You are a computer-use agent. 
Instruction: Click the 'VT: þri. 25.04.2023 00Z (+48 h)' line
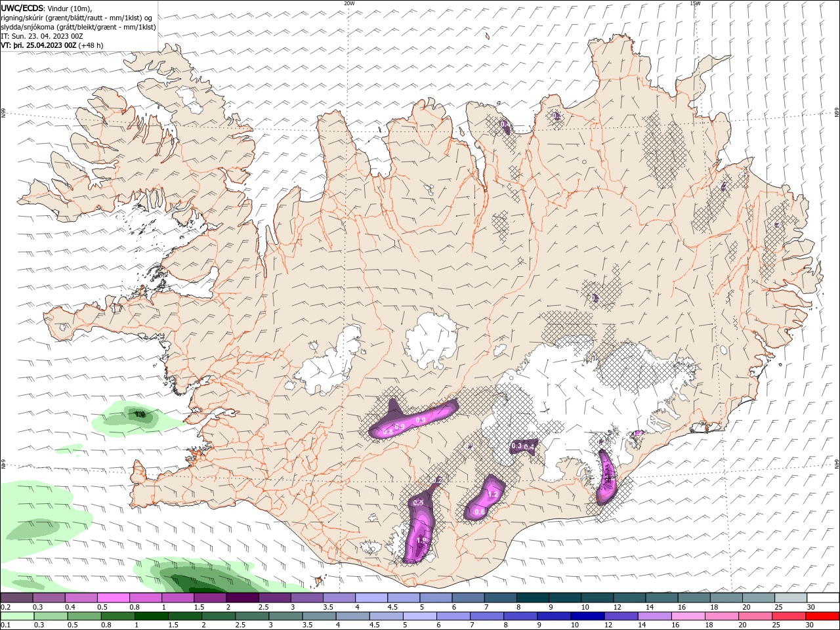tap(52, 45)
